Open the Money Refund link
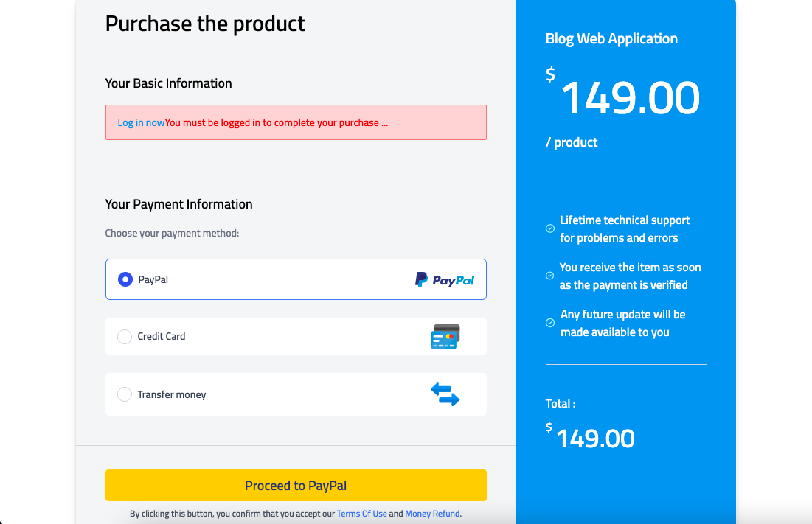 click(432, 514)
